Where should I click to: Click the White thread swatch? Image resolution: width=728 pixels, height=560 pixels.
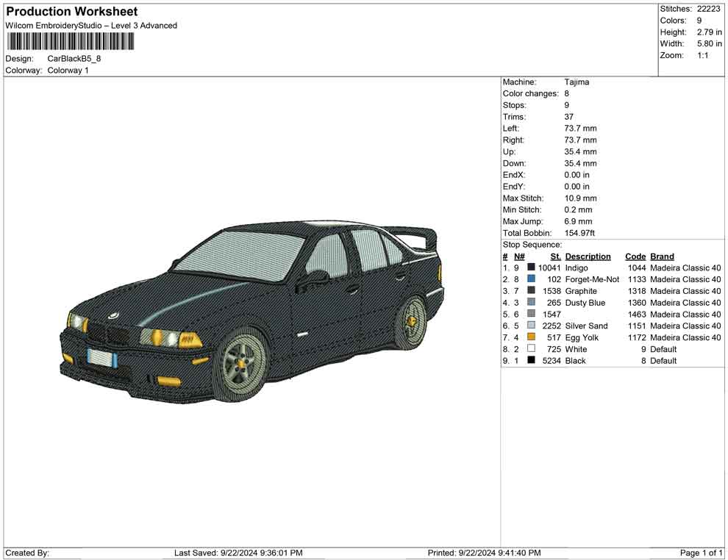531,349
